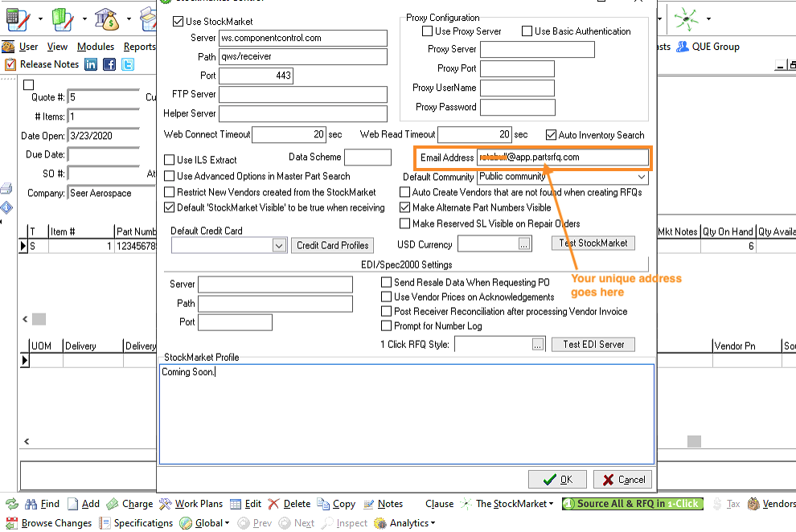Open the Facebook icon
Viewport: 796px width, 532px height.
click(109, 64)
